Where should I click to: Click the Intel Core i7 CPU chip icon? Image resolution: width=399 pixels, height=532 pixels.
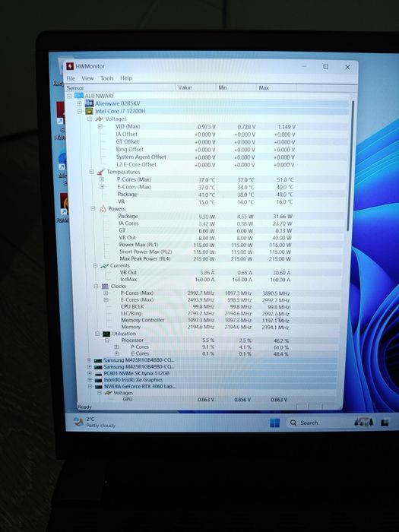tap(89, 111)
